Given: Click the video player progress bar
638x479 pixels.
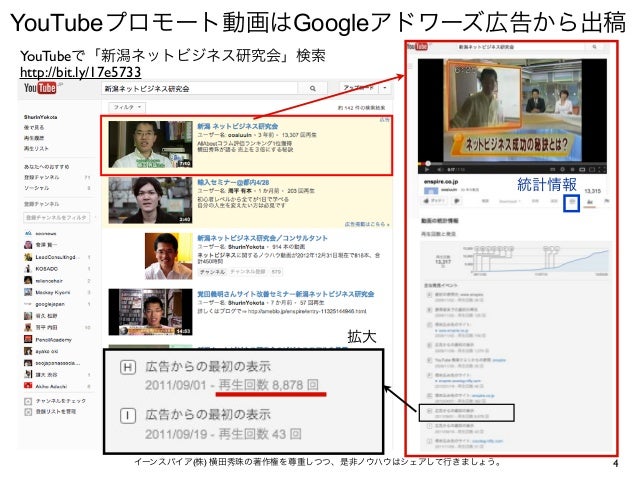Looking at the screenshot, I should tap(512, 164).
